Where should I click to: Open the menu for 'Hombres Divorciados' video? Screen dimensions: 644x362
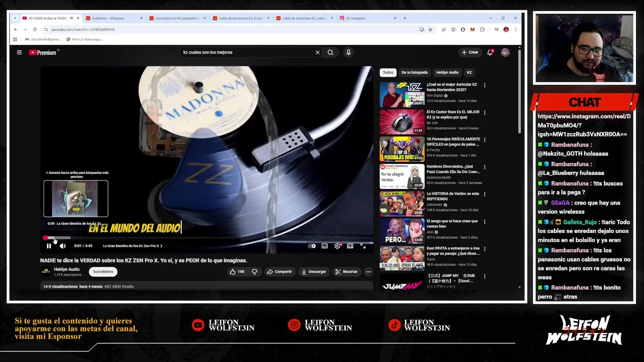click(x=485, y=167)
